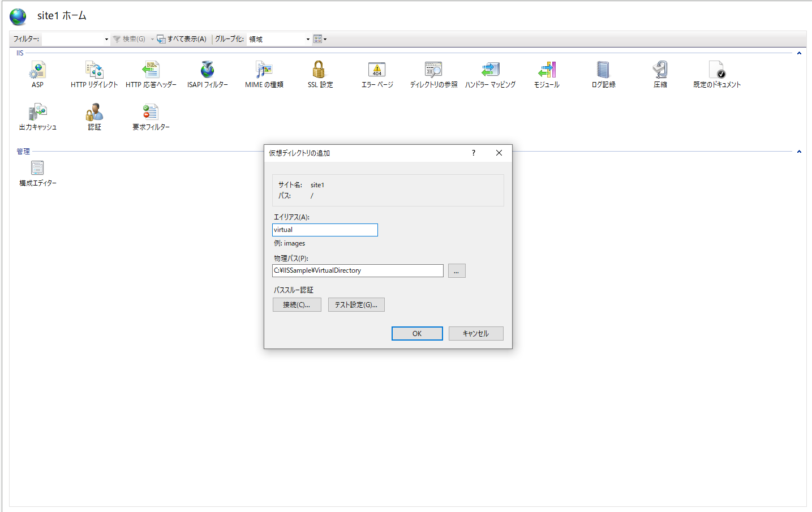
Task: Click the 物理パス input field
Action: point(358,270)
